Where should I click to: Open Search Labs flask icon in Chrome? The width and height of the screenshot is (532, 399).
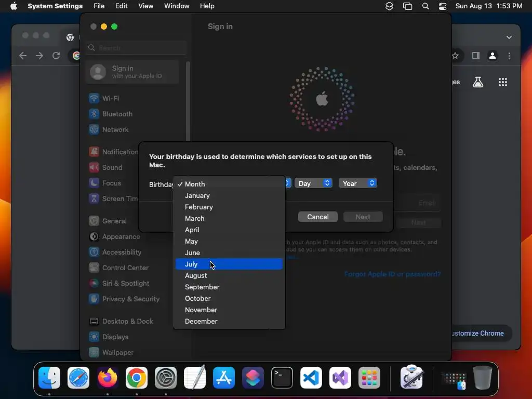(478, 82)
